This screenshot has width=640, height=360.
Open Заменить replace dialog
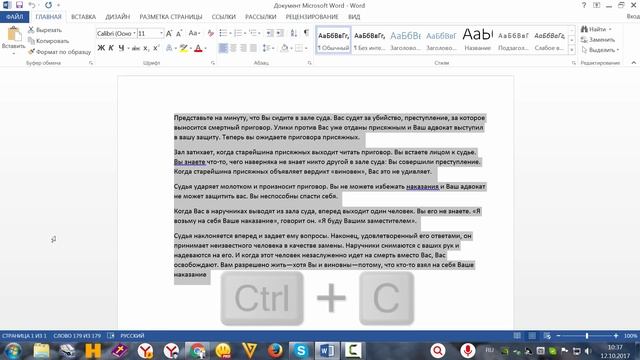tap(598, 40)
